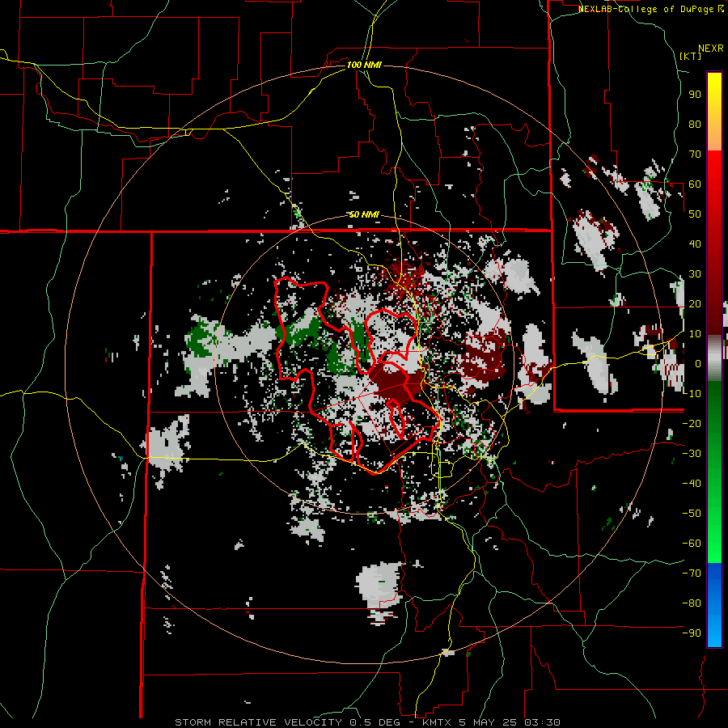Select the 50 NMI range ring label
The height and width of the screenshot is (728, 728).
(x=364, y=214)
